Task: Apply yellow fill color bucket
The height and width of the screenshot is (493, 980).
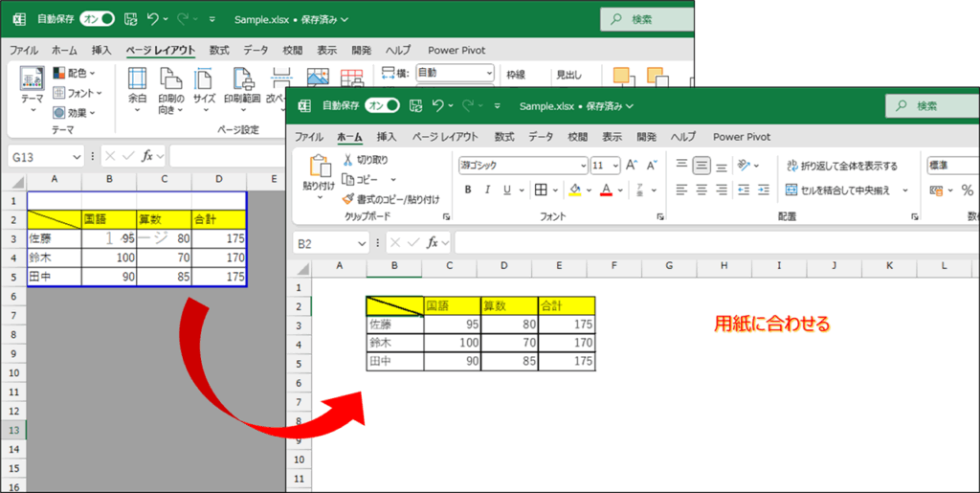Action: [x=575, y=190]
